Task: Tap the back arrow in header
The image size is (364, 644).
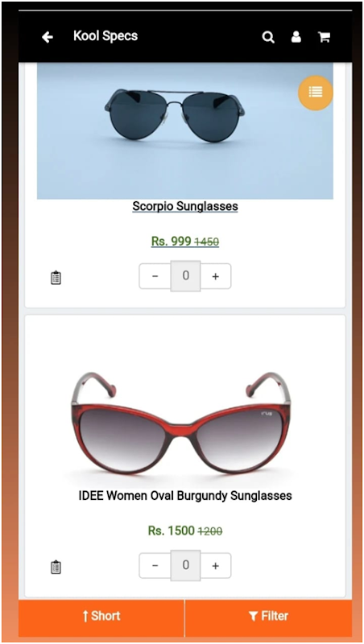Action: [x=48, y=37]
